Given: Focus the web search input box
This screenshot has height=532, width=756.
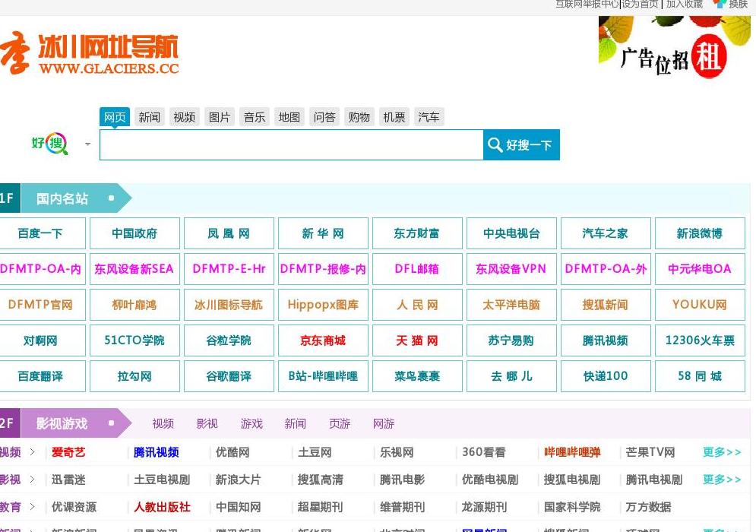Looking at the screenshot, I should (x=291, y=144).
